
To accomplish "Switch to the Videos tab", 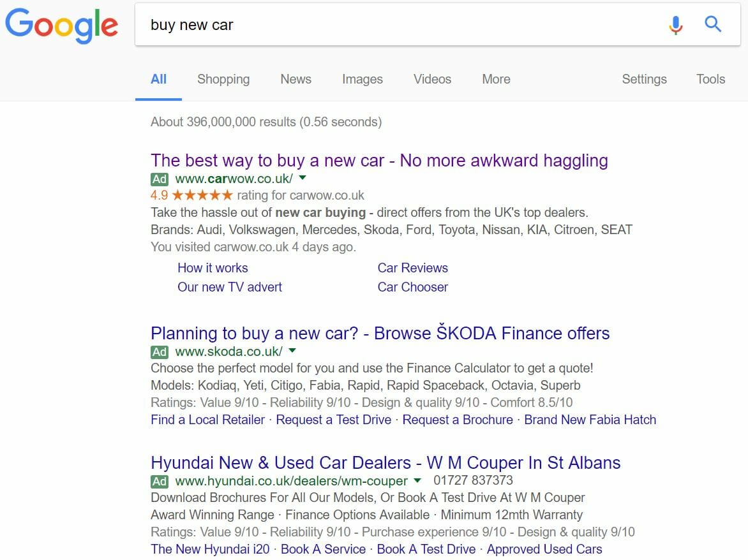I will (432, 79).
